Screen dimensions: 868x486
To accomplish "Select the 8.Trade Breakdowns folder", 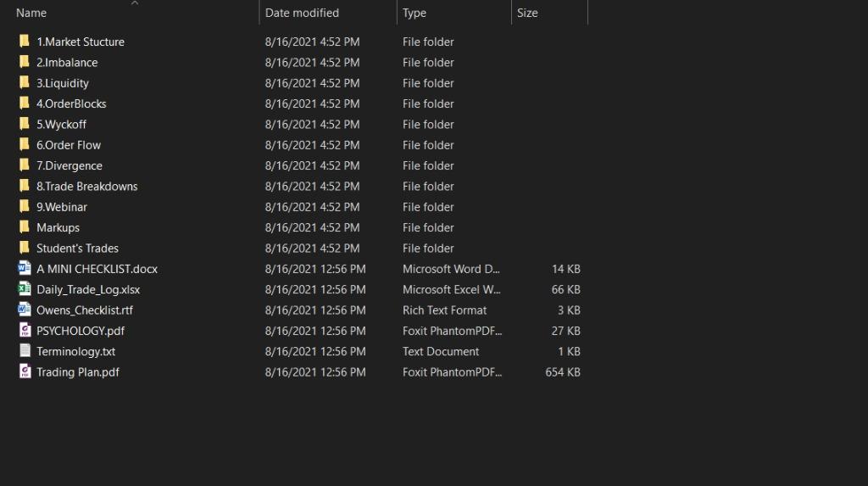I will [86, 186].
